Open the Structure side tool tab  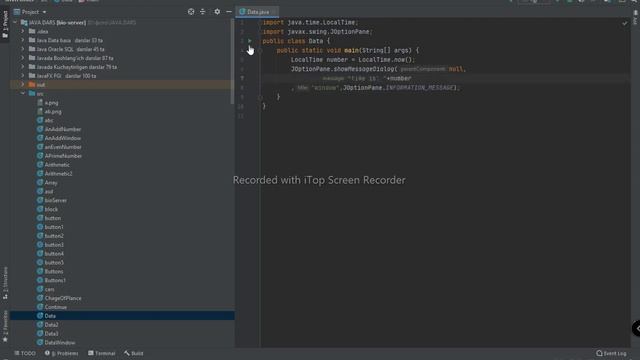[5, 284]
